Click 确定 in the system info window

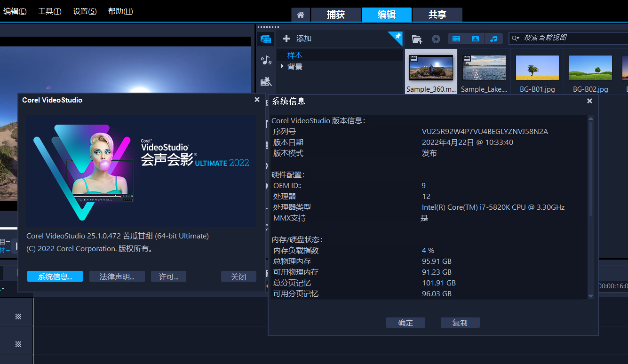(x=405, y=323)
